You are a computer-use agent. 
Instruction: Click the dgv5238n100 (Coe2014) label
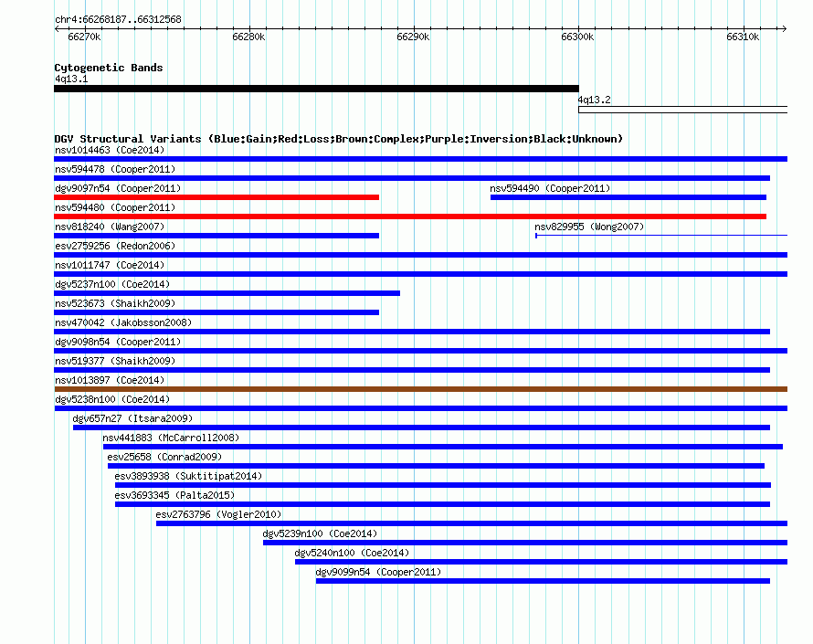(112, 399)
